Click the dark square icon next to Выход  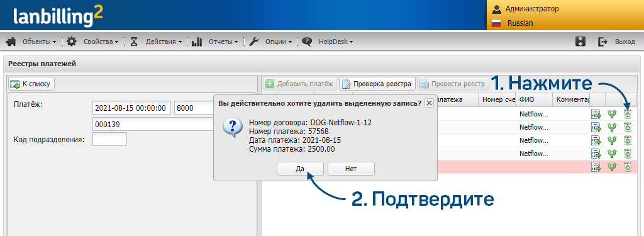[x=580, y=42]
